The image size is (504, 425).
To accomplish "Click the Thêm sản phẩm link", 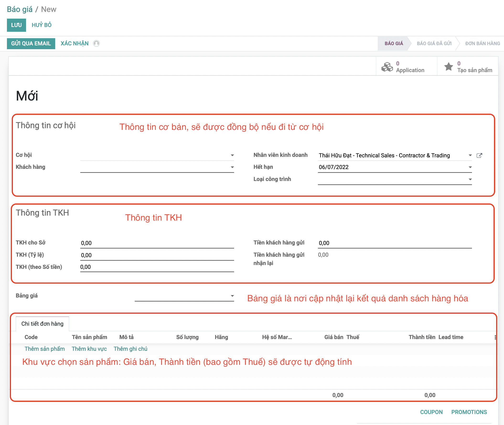I will coord(45,349).
